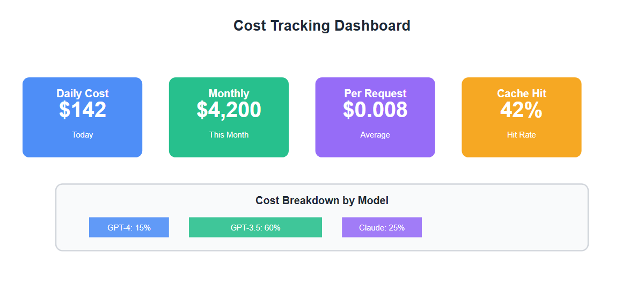Click the $0.008 per request value

(x=375, y=110)
